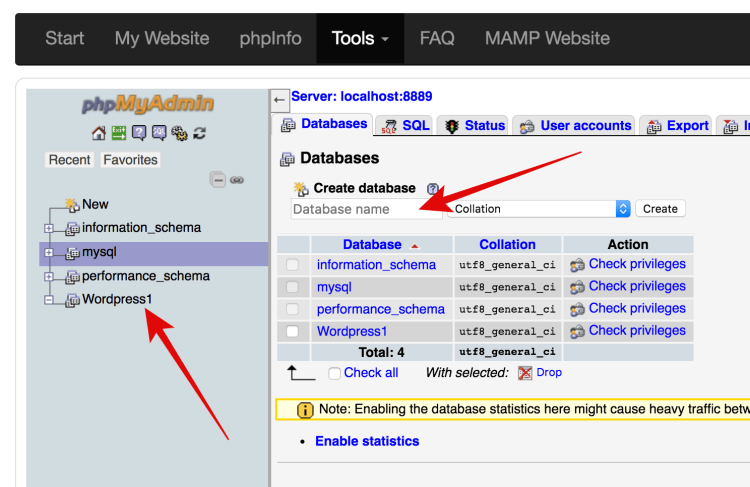
Task: Open FAQ in navbar
Action: 437,38
